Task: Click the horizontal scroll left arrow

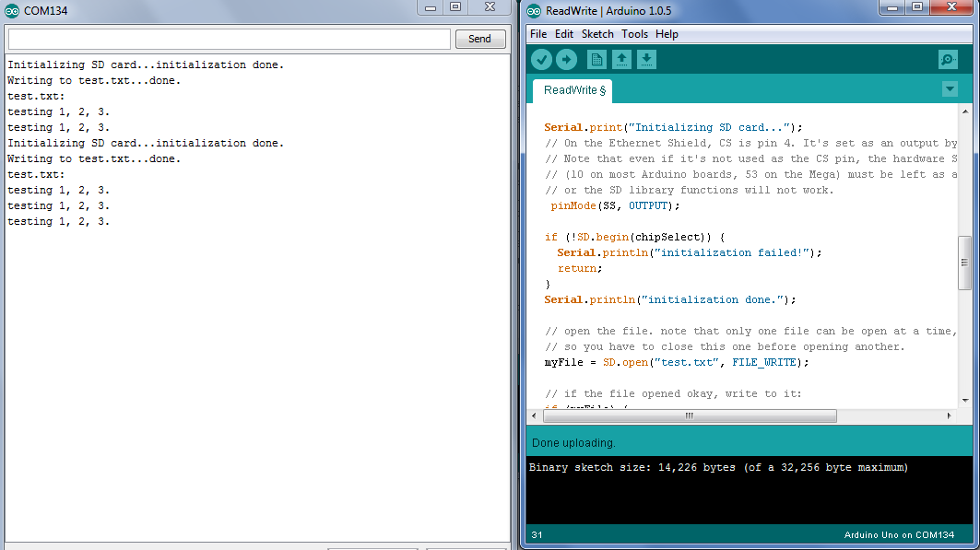Action: click(x=534, y=415)
